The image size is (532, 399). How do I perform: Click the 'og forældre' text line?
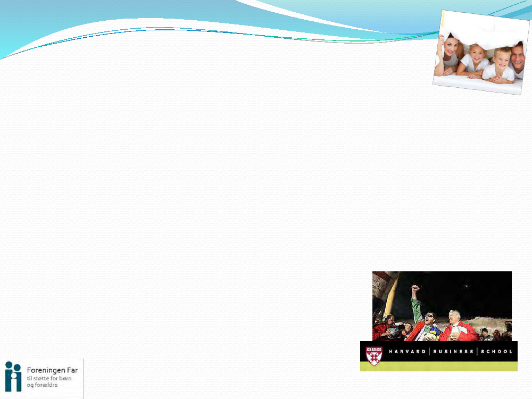tap(42, 385)
